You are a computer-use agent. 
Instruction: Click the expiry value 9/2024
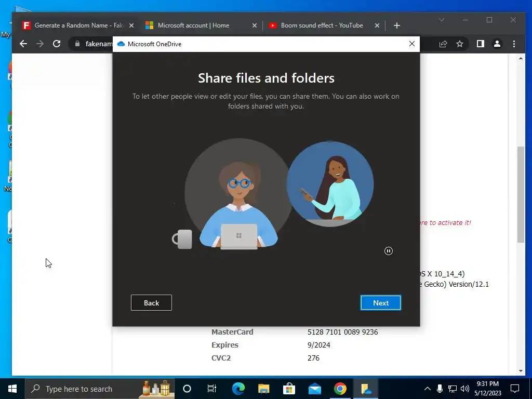[318, 345]
